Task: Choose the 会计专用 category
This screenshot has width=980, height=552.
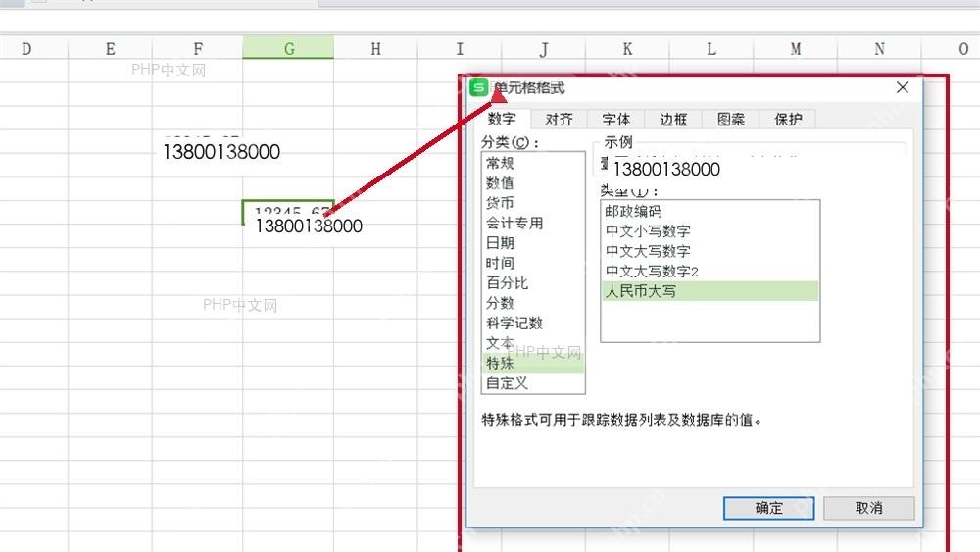Action: click(533, 223)
